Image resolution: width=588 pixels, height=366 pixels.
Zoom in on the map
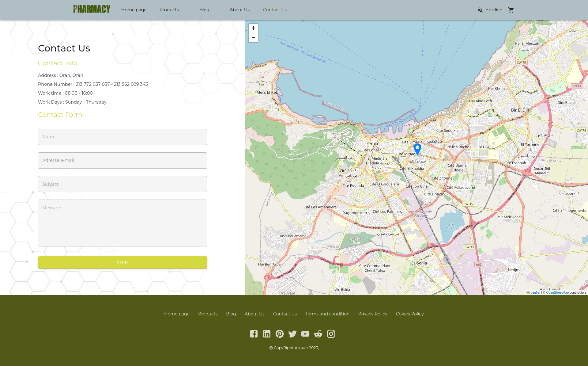253,28
